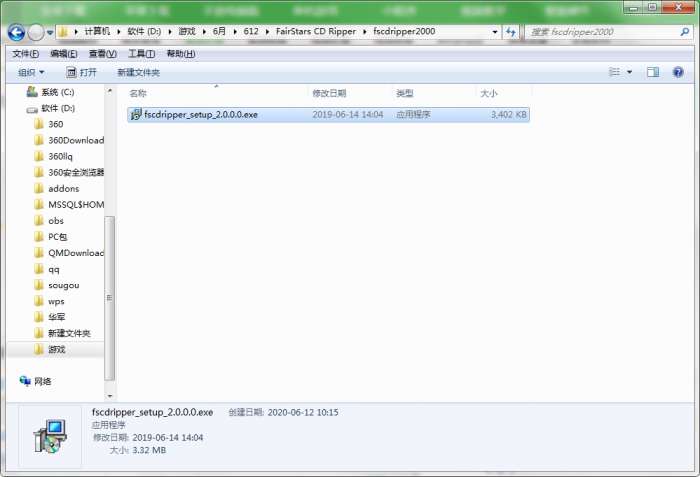Toggle the preview pane icon
The width and height of the screenshot is (700, 477).
653,72
